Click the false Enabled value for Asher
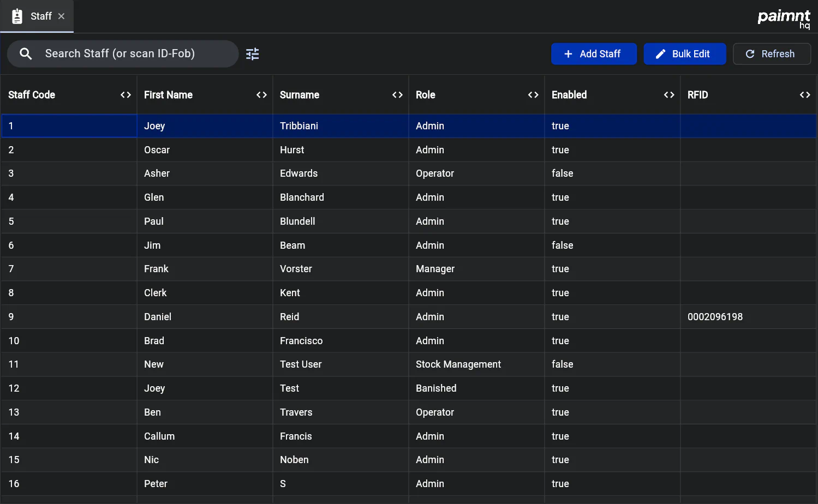 click(562, 173)
